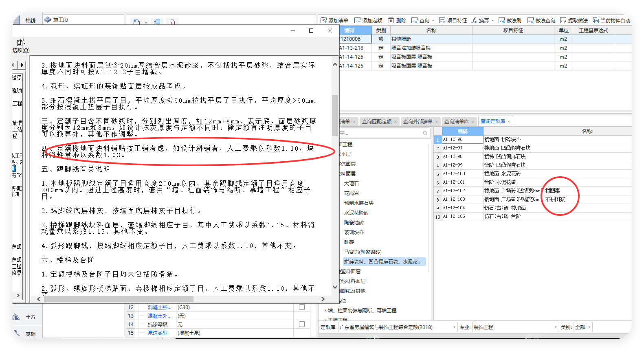The height and width of the screenshot is (351, 644).
Task: Open dropdown arrow beside new-document icon
Action: click(146, 23)
